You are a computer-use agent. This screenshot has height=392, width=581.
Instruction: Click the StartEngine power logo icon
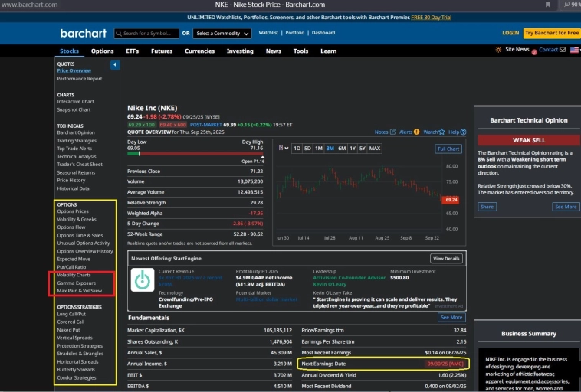(x=140, y=280)
